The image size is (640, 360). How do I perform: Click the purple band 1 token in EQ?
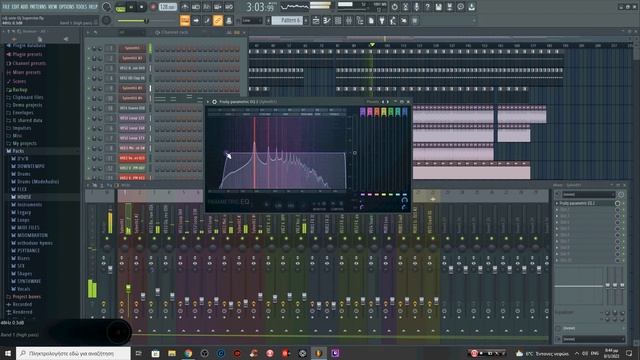(x=362, y=111)
